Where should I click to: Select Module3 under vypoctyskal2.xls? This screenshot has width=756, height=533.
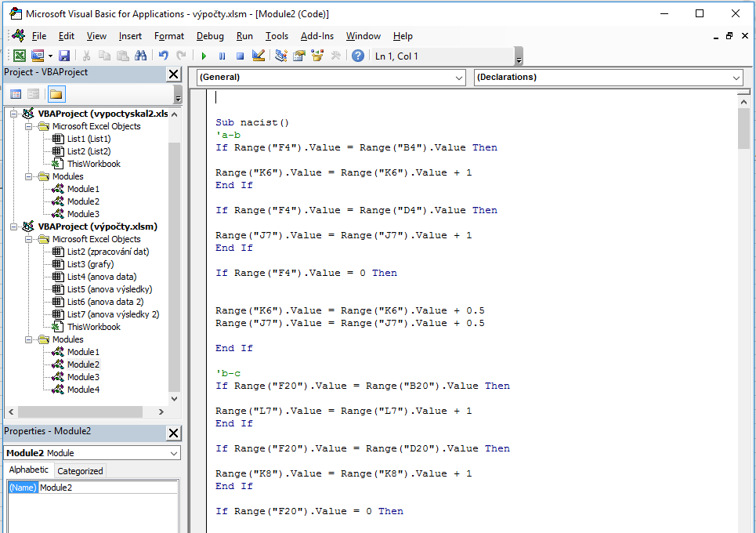pos(83,214)
